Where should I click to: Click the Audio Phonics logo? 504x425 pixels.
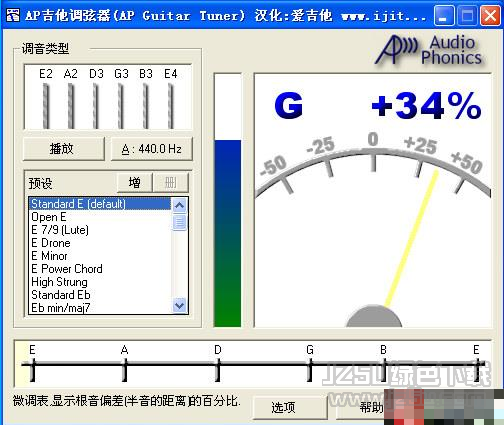coord(430,50)
